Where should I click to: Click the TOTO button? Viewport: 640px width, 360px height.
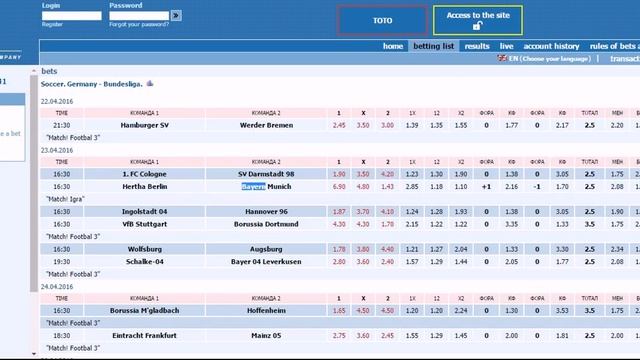[x=382, y=20]
